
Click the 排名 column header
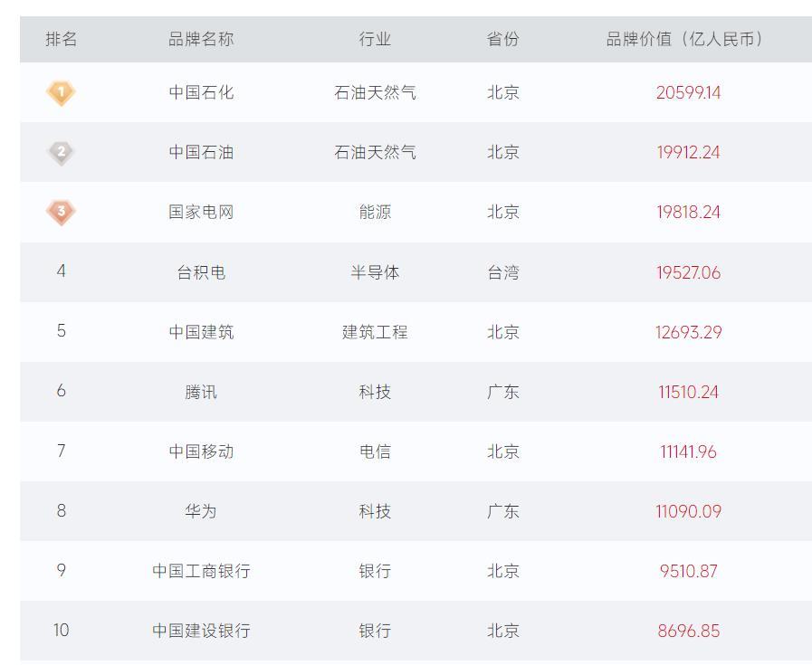[x=61, y=39]
